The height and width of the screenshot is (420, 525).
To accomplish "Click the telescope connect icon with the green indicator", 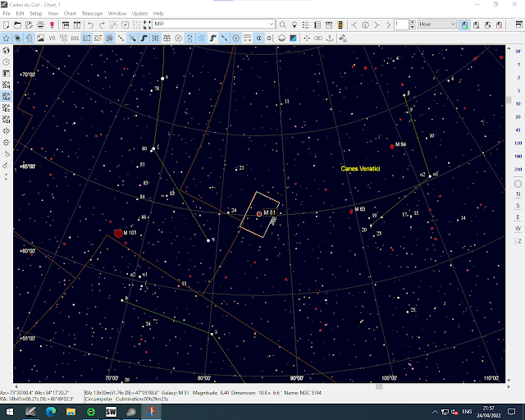I will 465,25.
